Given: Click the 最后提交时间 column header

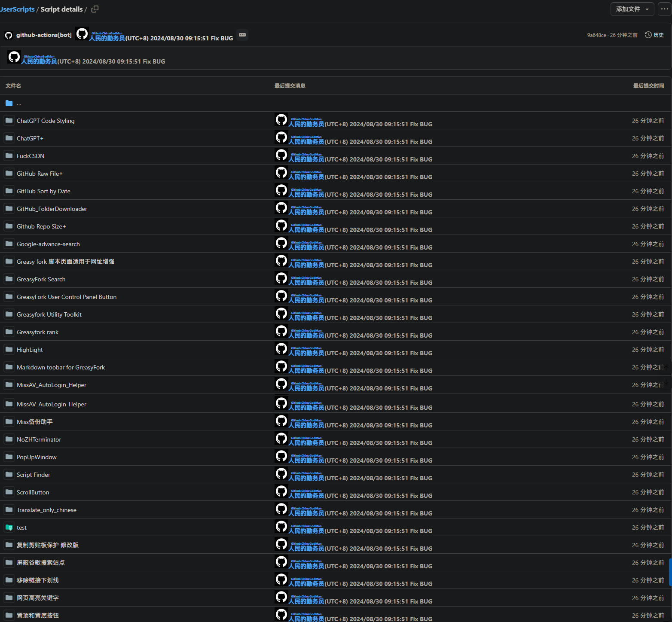Looking at the screenshot, I should [x=649, y=86].
